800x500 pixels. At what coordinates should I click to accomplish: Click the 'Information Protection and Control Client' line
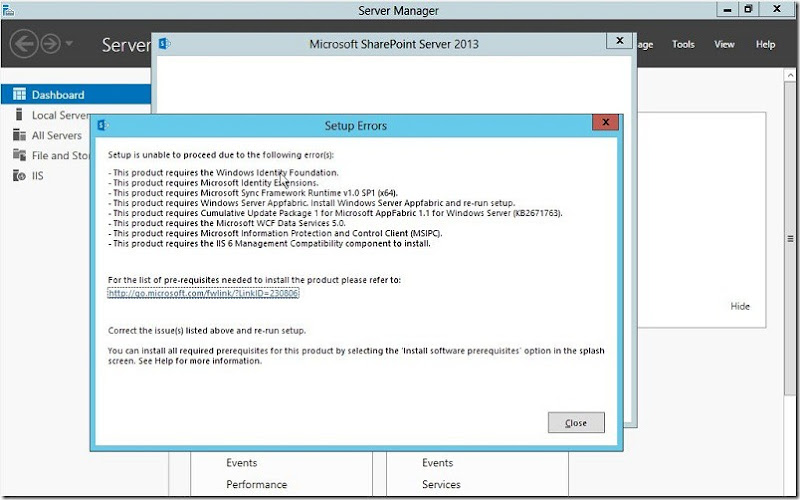[x=275, y=233]
